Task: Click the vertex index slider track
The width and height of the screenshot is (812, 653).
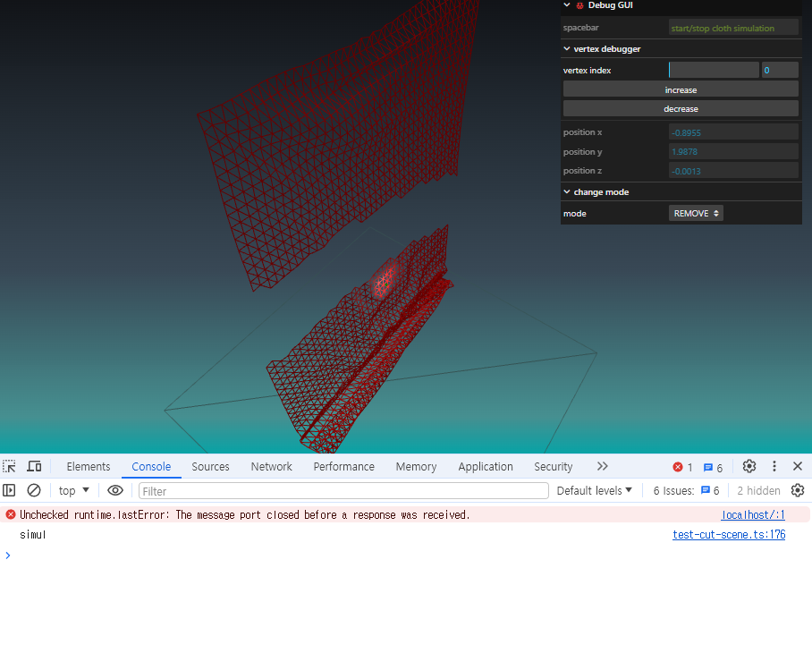Action: pos(714,70)
